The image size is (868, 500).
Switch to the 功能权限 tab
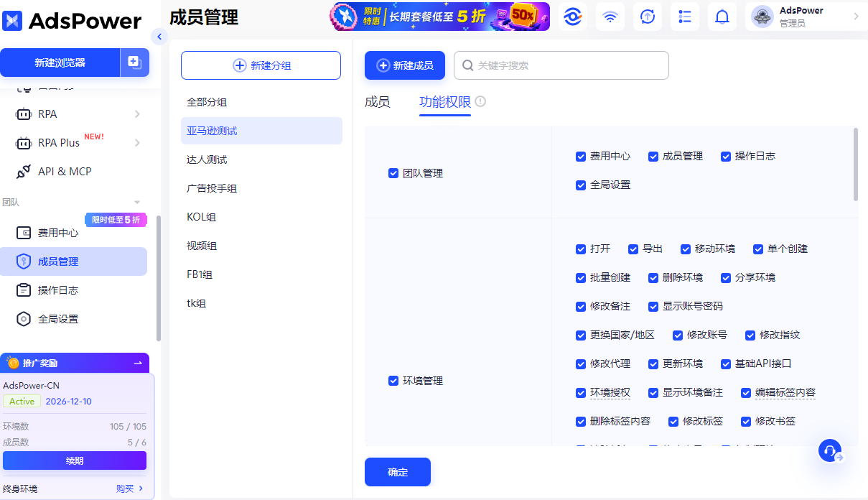point(445,102)
